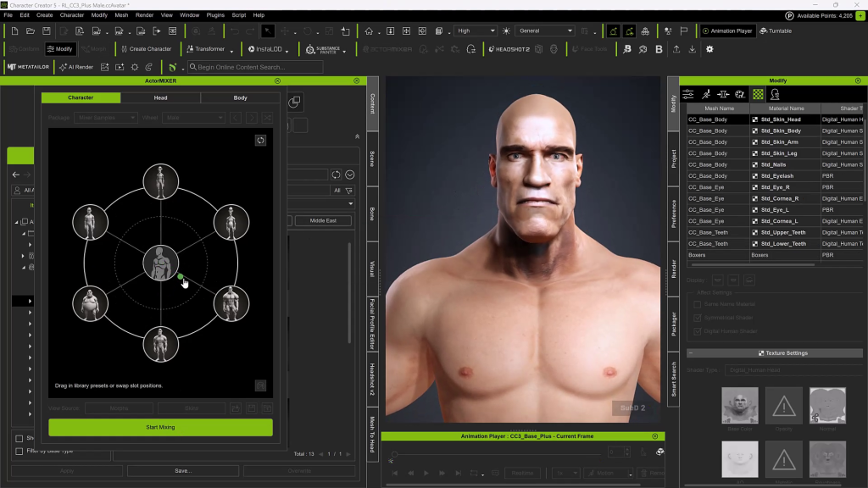Select the Material checker tab icon in Modify

pos(758,94)
